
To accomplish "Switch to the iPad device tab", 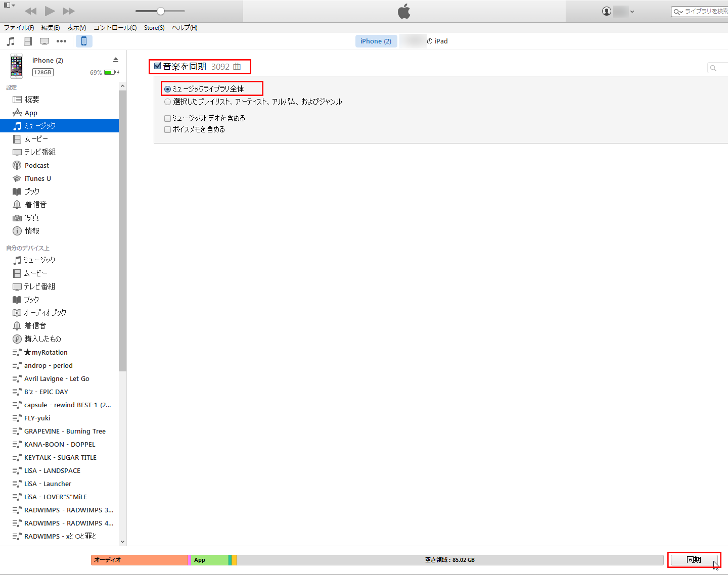I will pyautogui.click(x=425, y=41).
